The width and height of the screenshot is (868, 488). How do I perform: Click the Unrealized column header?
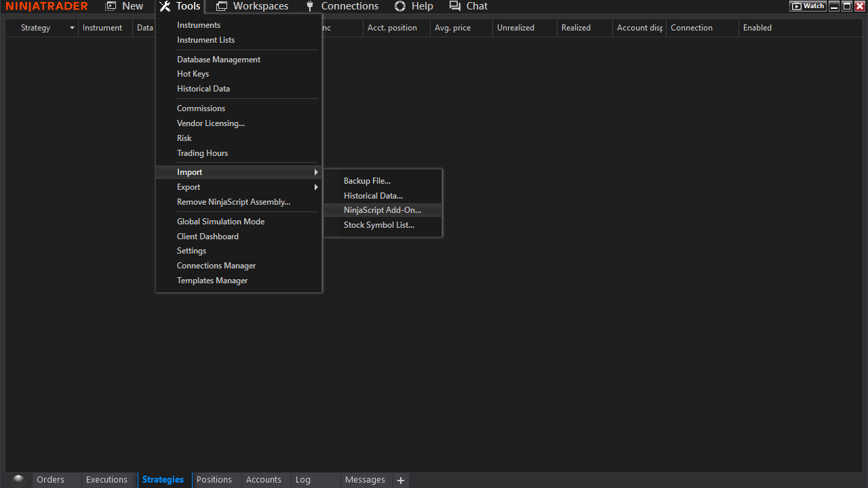pyautogui.click(x=515, y=28)
